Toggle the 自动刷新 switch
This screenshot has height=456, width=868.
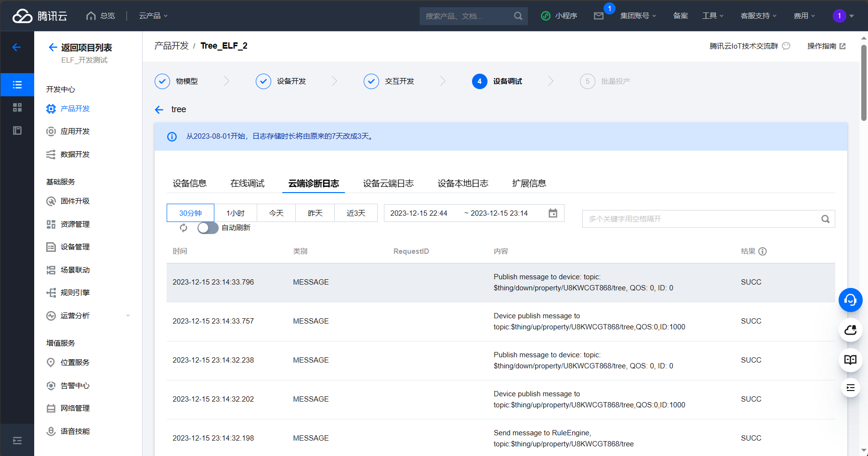point(208,228)
